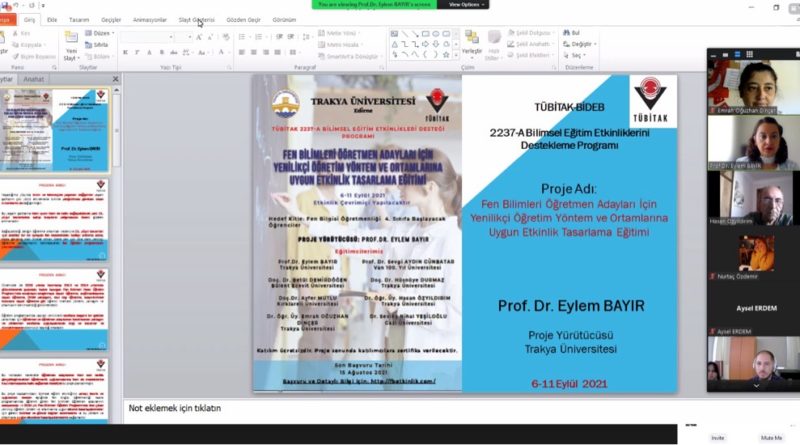This screenshot has width=800, height=445.
Task: Open the Düzen layout dropdown
Action: pos(99,33)
